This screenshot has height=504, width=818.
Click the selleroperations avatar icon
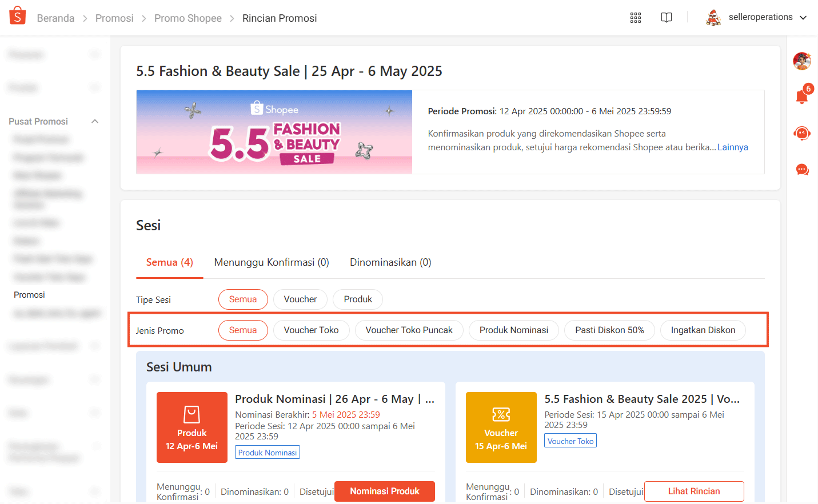pyautogui.click(x=713, y=18)
